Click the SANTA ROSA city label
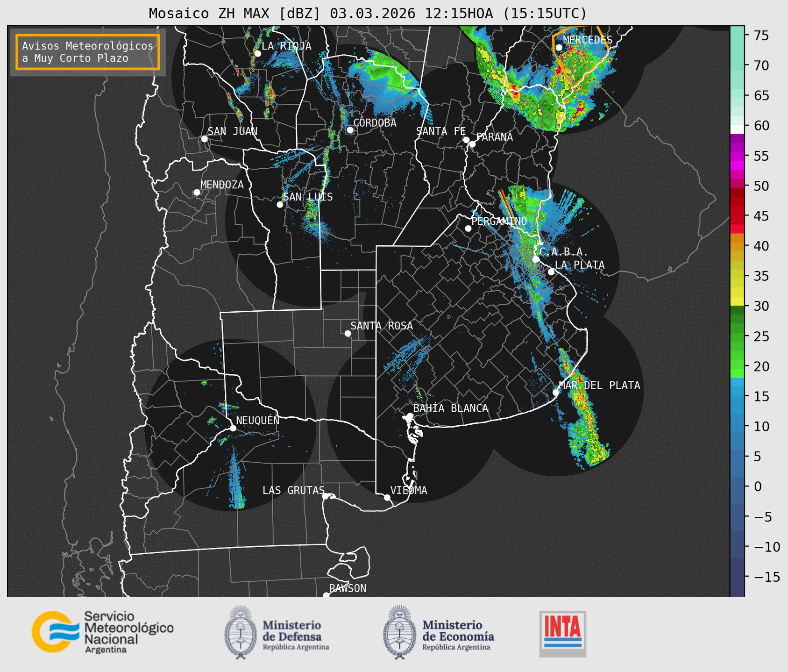The width and height of the screenshot is (788, 672). click(x=382, y=326)
